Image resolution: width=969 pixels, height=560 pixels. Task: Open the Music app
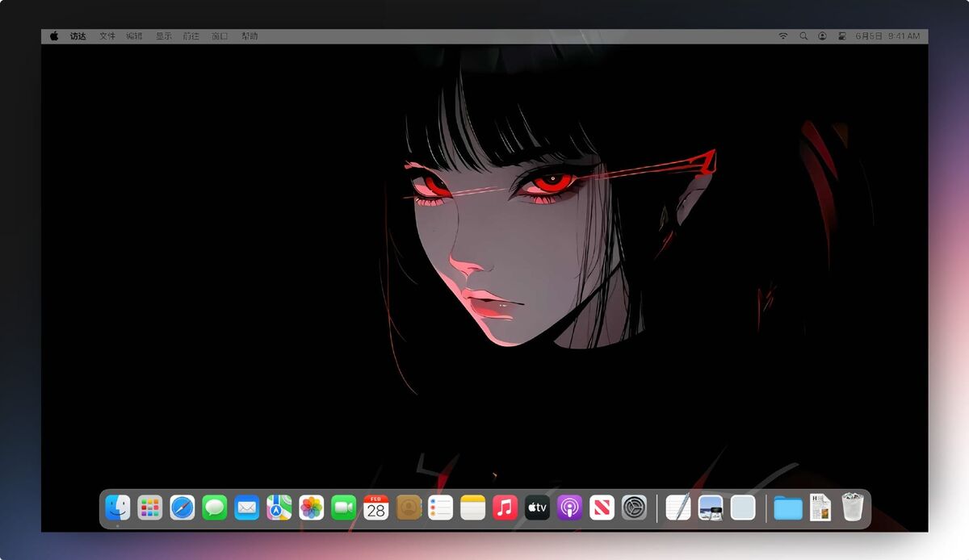(x=505, y=508)
